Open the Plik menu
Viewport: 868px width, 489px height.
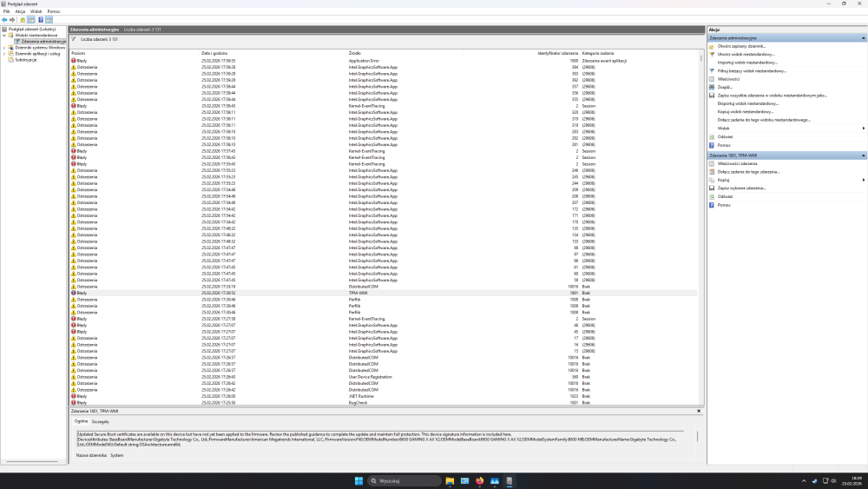coord(7,11)
